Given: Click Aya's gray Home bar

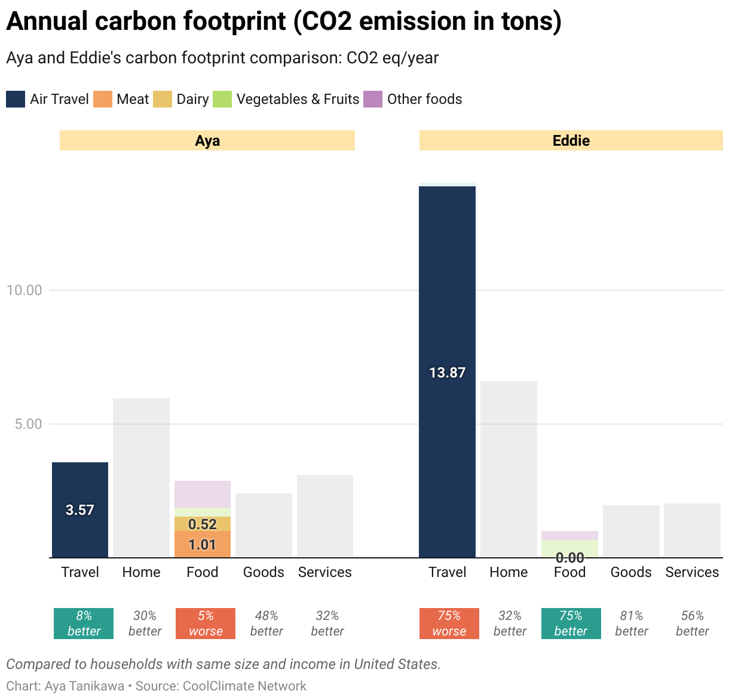Looking at the screenshot, I should [x=141, y=478].
